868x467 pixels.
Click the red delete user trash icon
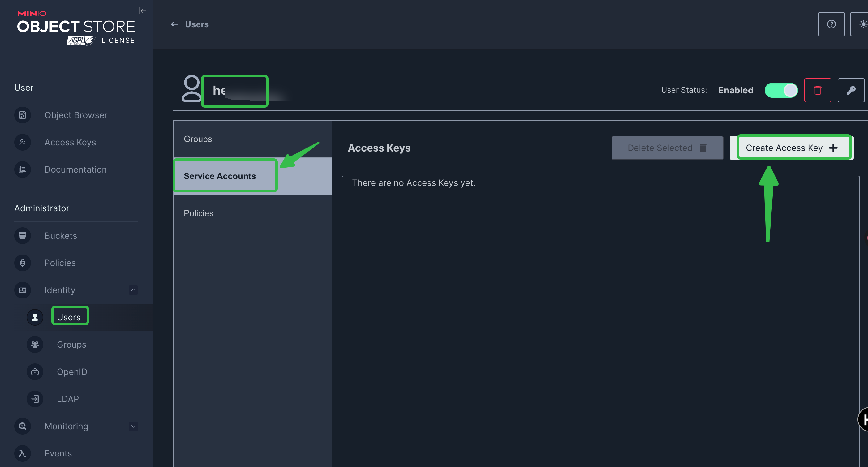(x=818, y=90)
